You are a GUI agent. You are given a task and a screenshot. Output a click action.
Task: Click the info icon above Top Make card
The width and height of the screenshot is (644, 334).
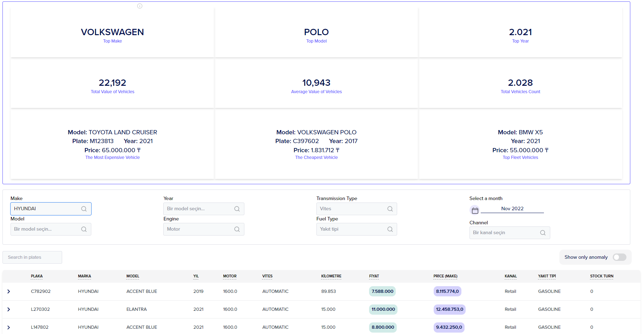click(x=140, y=6)
